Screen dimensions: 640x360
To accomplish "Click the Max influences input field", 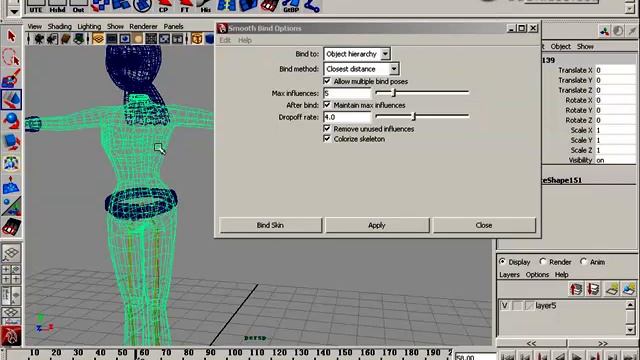I will point(347,93).
